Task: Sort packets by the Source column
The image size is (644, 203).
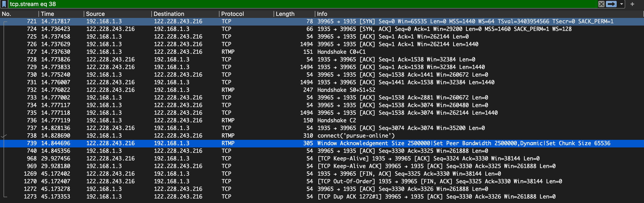Action: pos(95,14)
